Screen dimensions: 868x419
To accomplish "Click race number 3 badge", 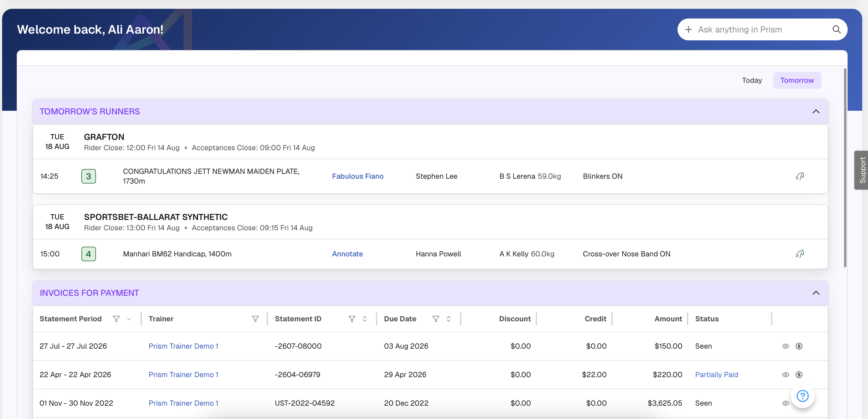I will click(x=89, y=176).
